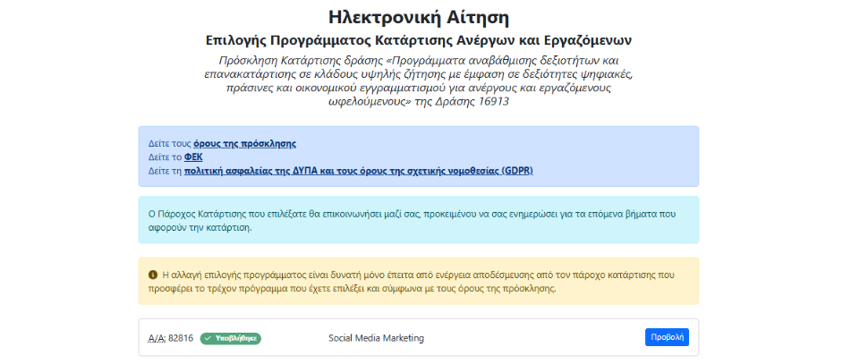Click the Επιλογής Προγράμματος Κατάρτισης subtitle
Viewport: 868px width, 364px height.
click(419, 40)
